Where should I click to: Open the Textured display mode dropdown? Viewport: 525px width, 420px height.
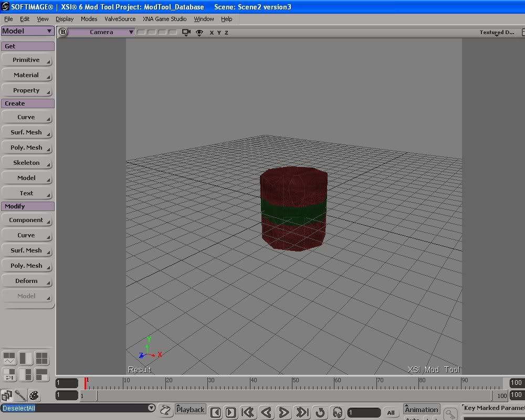click(x=497, y=33)
